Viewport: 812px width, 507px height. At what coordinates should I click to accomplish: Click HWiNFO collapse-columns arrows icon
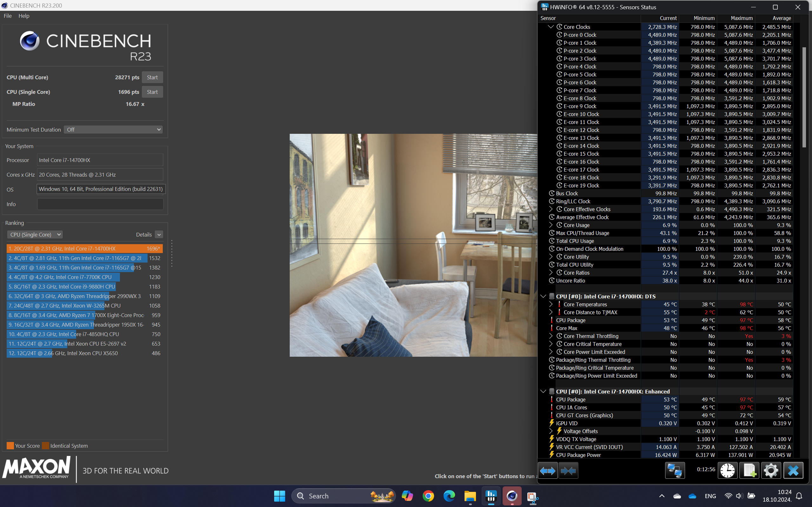(568, 471)
